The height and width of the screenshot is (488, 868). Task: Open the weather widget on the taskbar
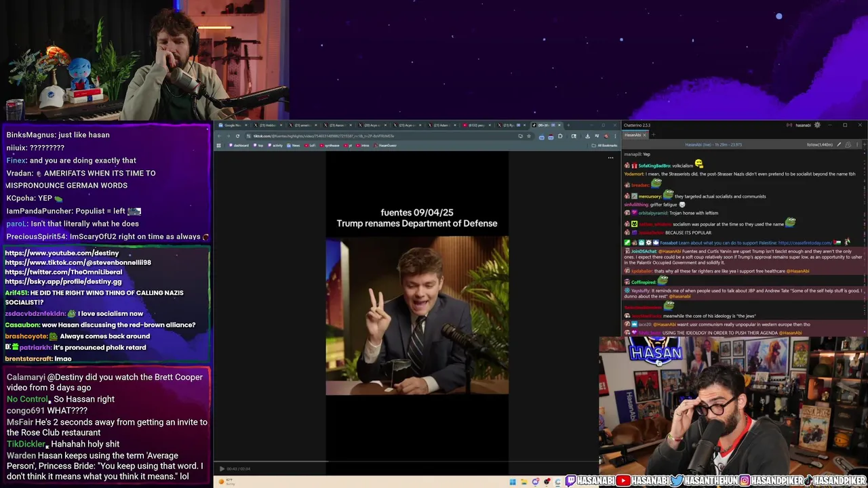(x=226, y=482)
